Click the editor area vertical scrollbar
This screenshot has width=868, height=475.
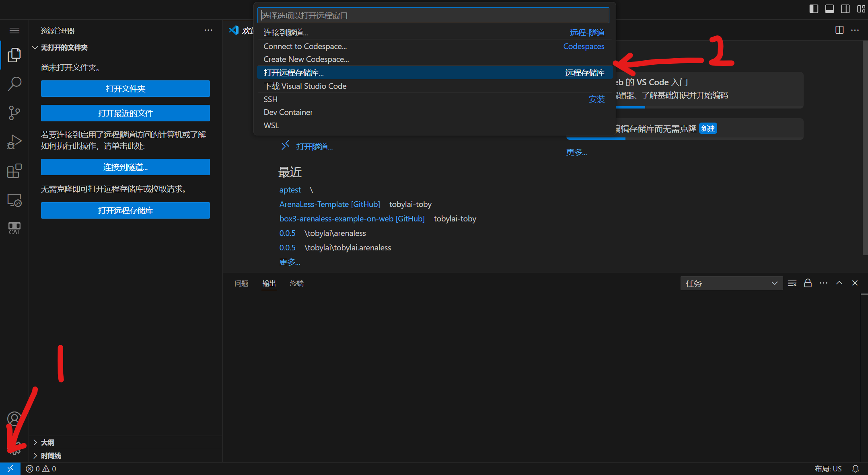coord(865,148)
